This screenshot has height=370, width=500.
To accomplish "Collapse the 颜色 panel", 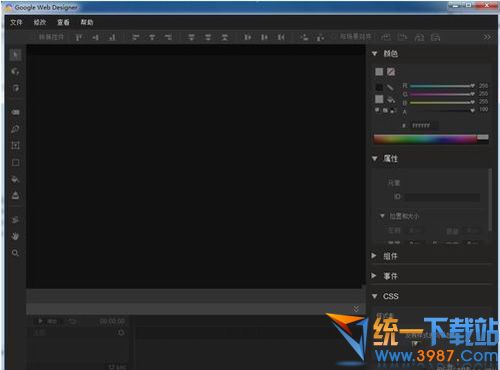I will [x=375, y=53].
